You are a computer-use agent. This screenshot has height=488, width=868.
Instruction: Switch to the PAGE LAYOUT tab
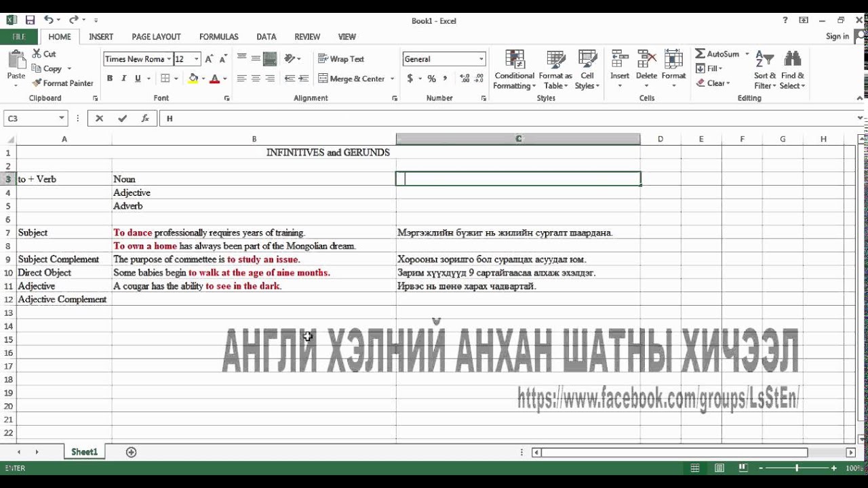click(x=156, y=37)
